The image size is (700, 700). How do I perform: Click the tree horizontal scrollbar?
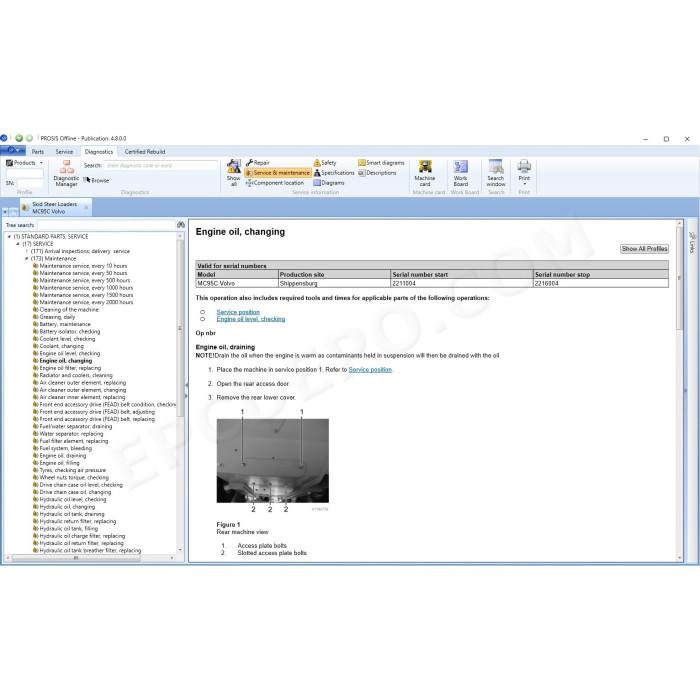(76, 558)
